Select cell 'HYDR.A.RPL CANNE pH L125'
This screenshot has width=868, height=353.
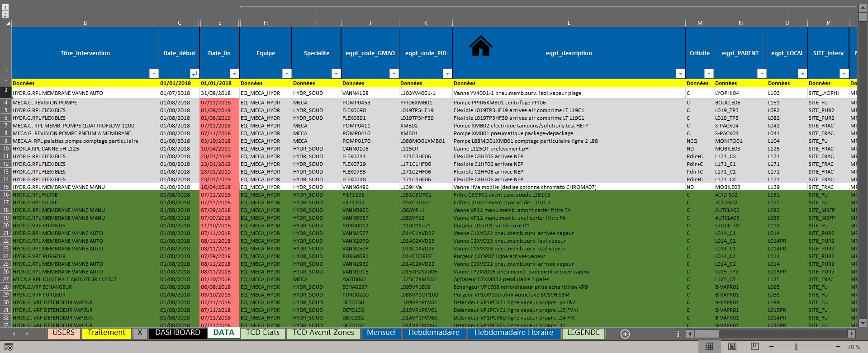[x=85, y=149]
